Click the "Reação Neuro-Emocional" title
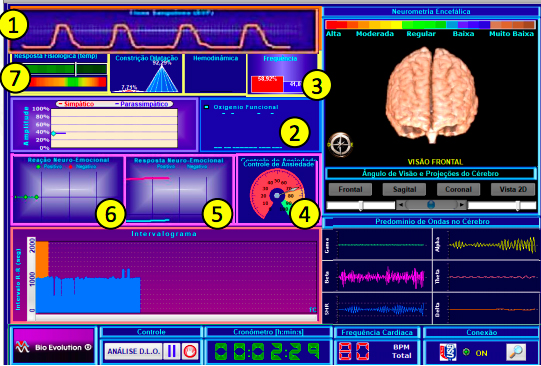 click(x=68, y=160)
